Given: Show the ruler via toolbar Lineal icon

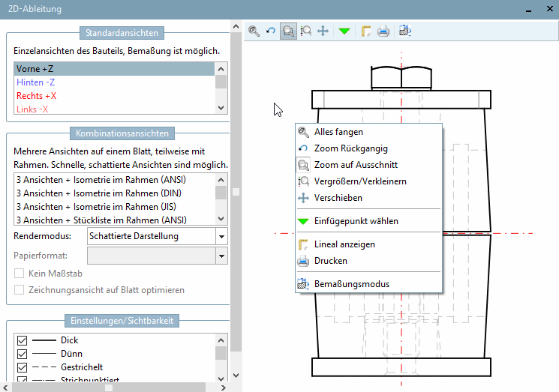Looking at the screenshot, I should coord(366,31).
